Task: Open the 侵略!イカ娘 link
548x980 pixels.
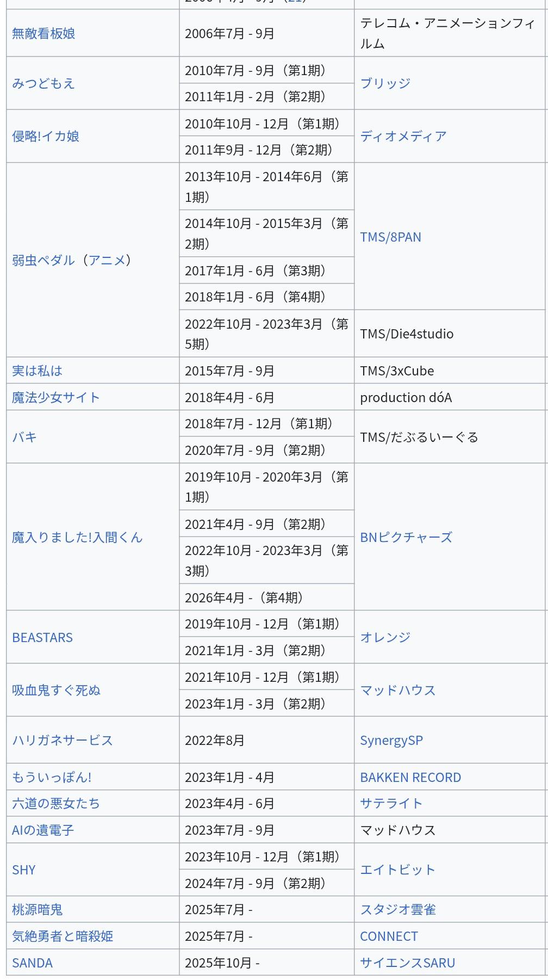Action: coord(46,137)
